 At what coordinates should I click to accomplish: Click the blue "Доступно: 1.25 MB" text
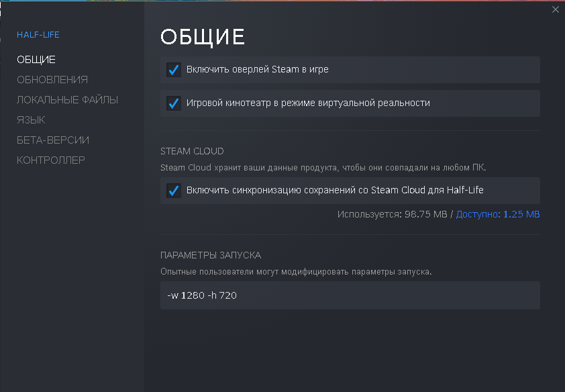click(498, 214)
